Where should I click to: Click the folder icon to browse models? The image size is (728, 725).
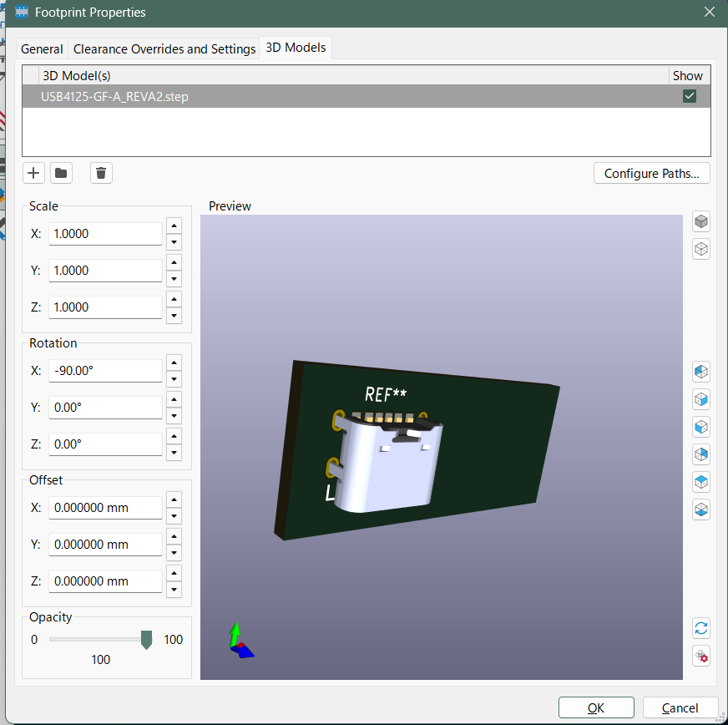point(61,173)
